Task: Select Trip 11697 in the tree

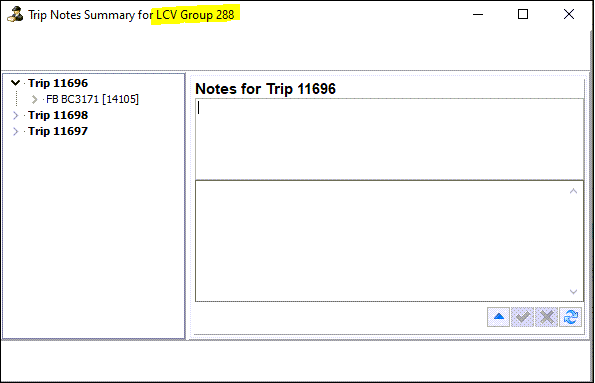Action: pos(58,131)
